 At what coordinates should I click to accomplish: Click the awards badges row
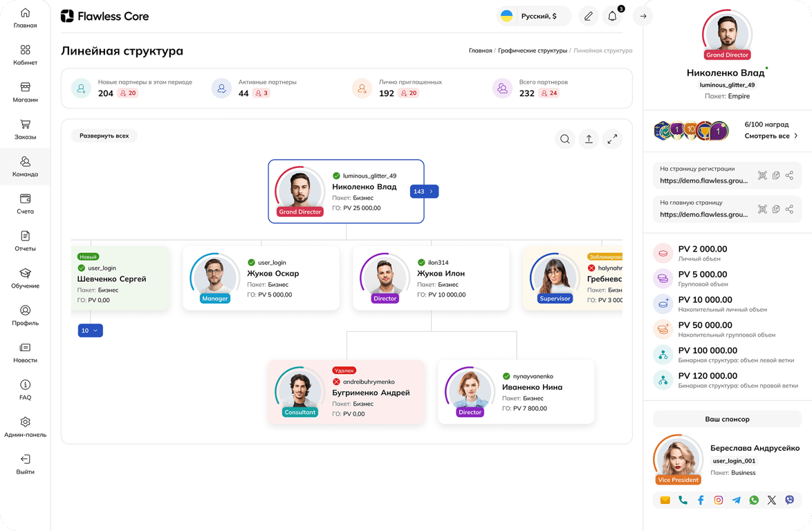(692, 131)
